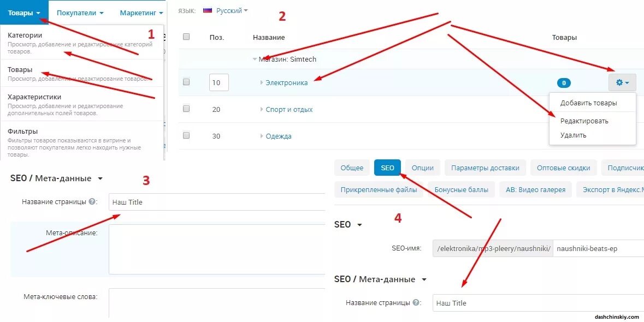Switch to the SEO tab
The width and height of the screenshot is (644, 322).
pyautogui.click(x=387, y=168)
